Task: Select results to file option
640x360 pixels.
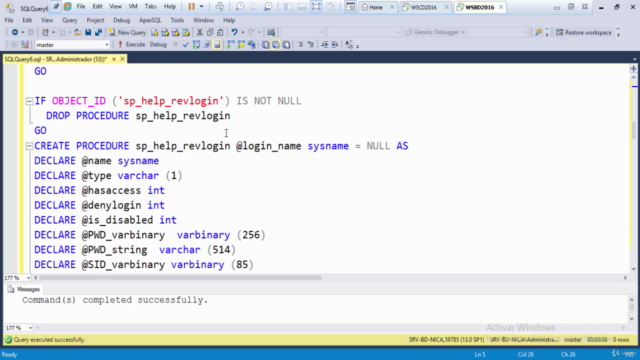Action: tap(287, 45)
